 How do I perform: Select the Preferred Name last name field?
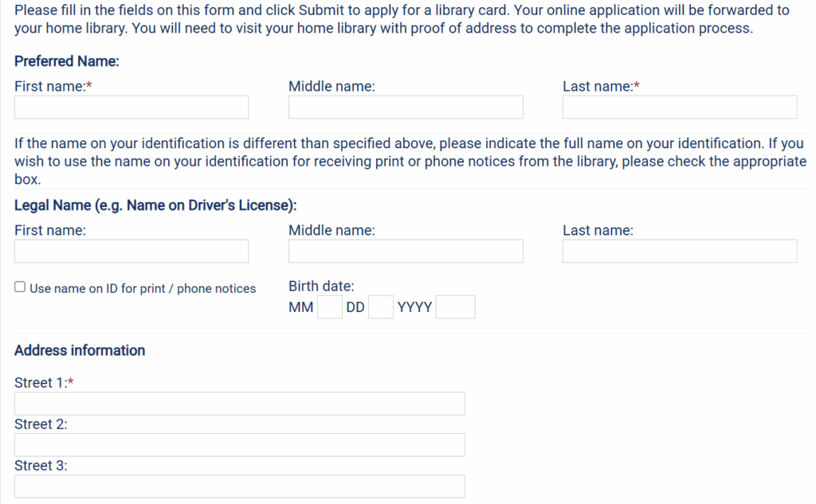679,107
